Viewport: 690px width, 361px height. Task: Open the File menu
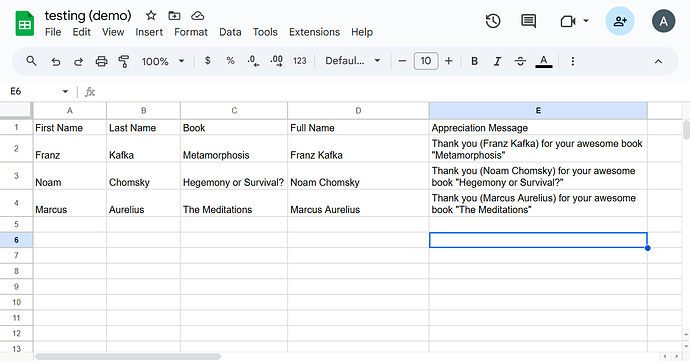pyautogui.click(x=53, y=32)
